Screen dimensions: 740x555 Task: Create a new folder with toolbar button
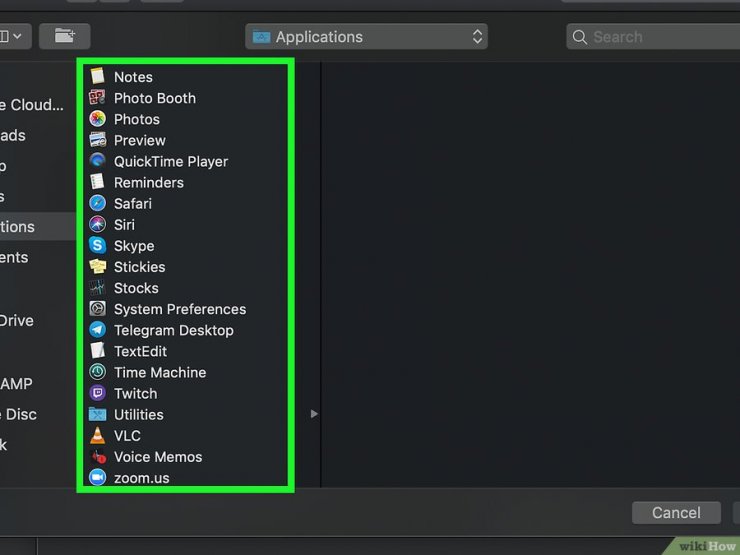coord(65,36)
